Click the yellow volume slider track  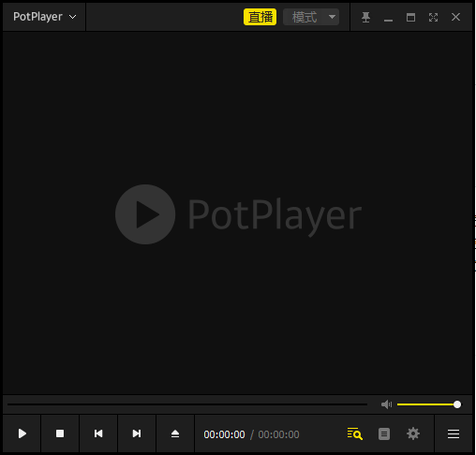pyautogui.click(x=427, y=404)
